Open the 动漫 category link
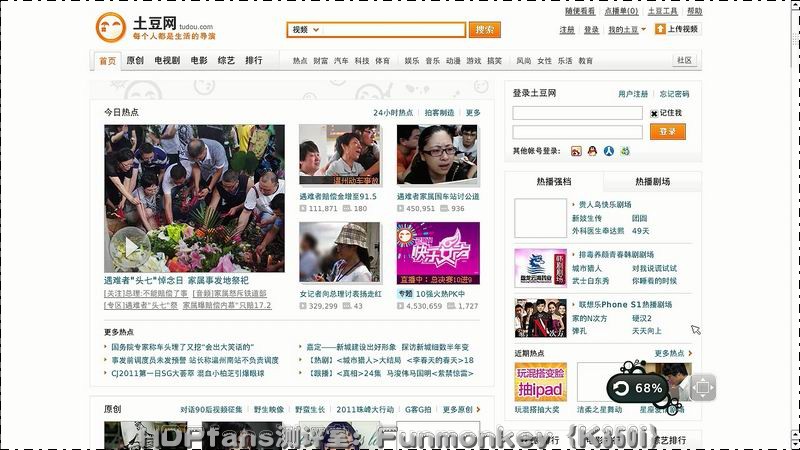800x450 pixels. click(453, 61)
